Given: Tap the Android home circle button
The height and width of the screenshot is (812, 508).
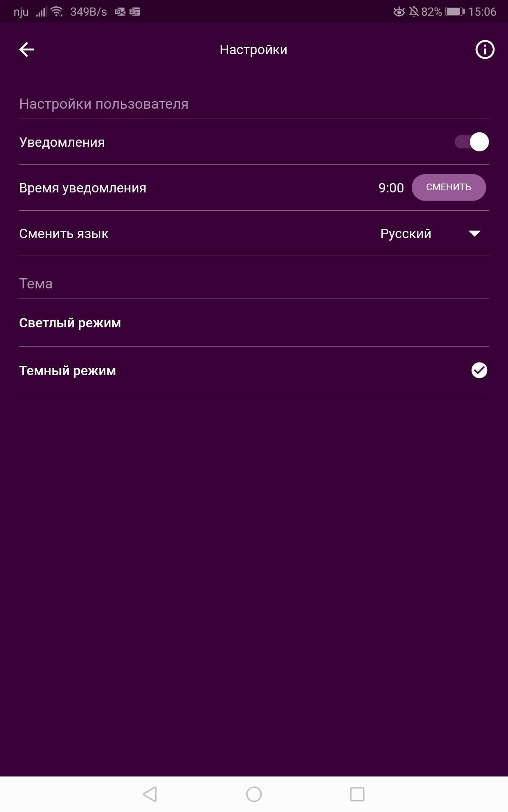Looking at the screenshot, I should [254, 794].
